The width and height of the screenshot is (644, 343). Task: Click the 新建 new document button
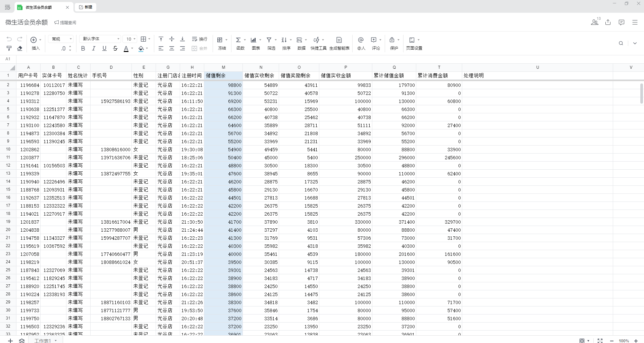tap(86, 7)
